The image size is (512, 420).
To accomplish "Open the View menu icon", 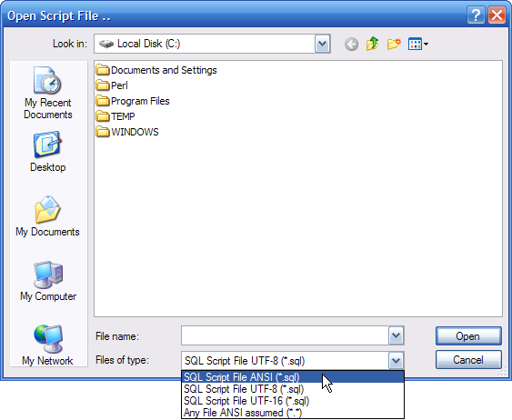I will 418,44.
